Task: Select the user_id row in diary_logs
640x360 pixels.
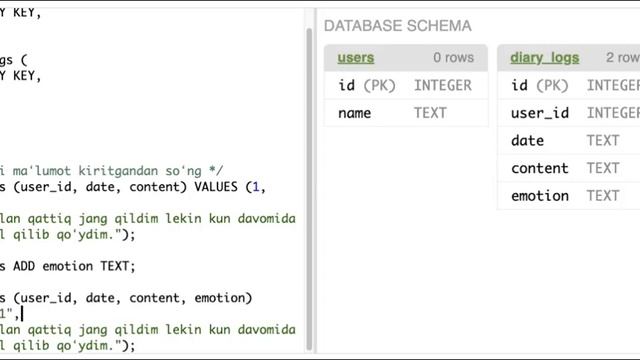Action: (569, 113)
